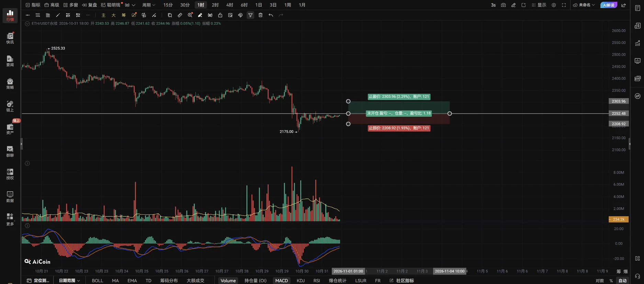Toggle the KDJ indicator

pos(301,281)
